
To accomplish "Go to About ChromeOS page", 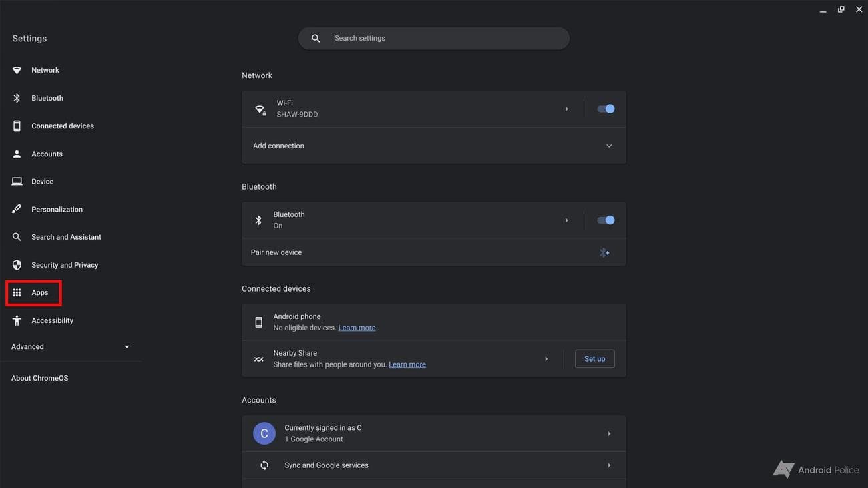I will click(40, 378).
